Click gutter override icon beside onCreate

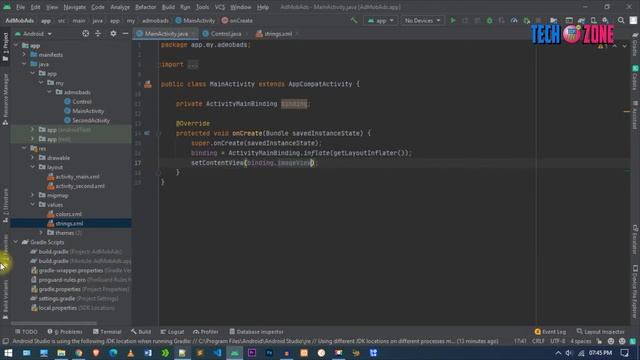click(147, 133)
